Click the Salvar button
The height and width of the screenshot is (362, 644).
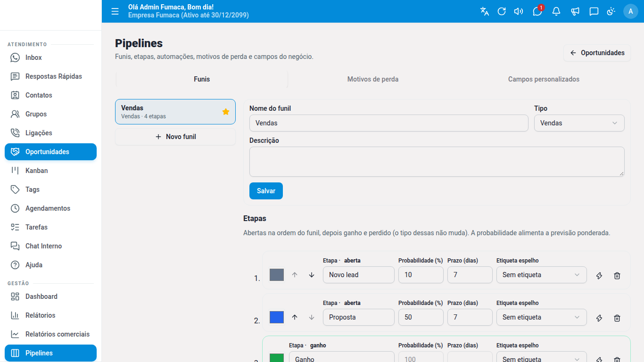[x=266, y=191]
